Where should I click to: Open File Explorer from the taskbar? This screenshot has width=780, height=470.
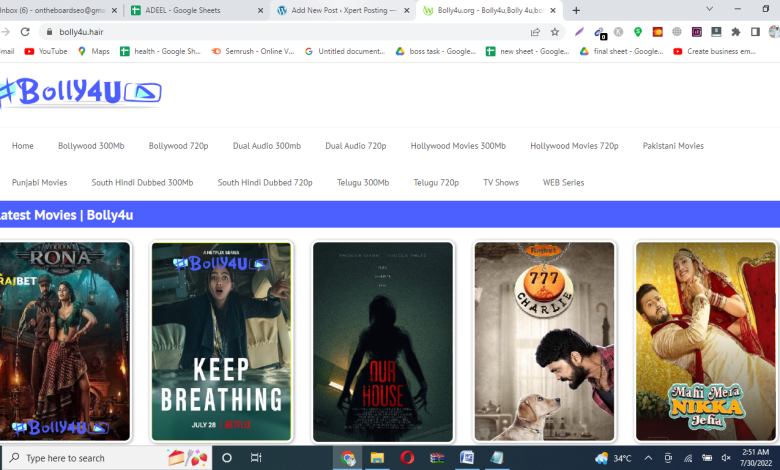377,458
